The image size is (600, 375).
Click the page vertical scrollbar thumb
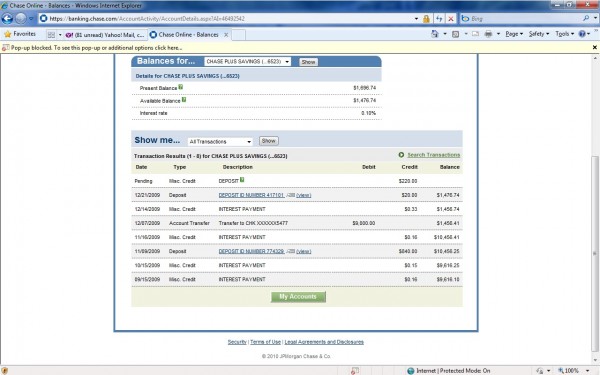point(595,254)
